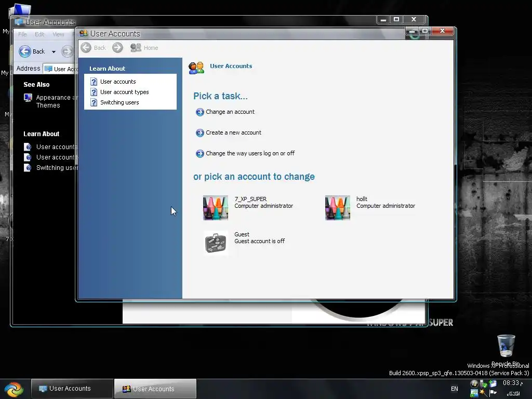Click the flag icon in the system tray
532x399 pixels.
pos(493,393)
